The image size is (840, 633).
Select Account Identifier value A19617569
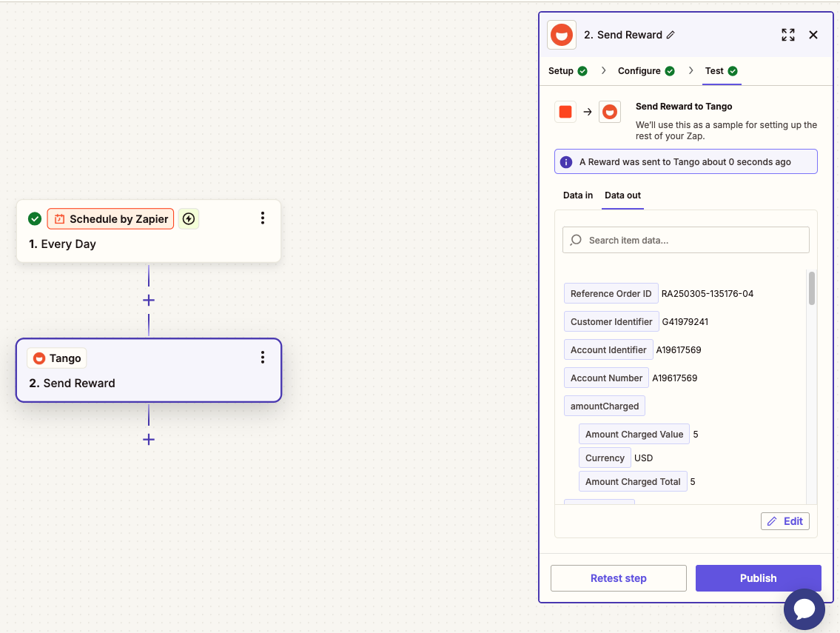click(x=679, y=350)
